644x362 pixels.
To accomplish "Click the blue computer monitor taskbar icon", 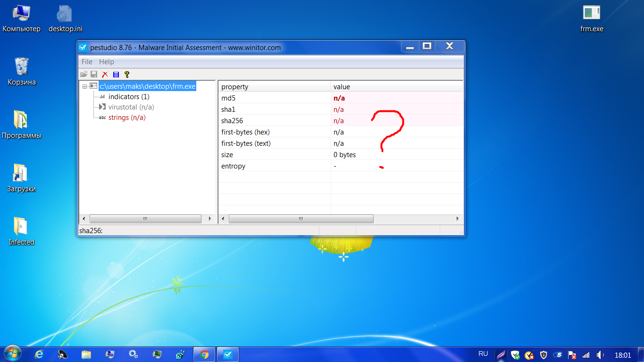I will click(x=110, y=354).
